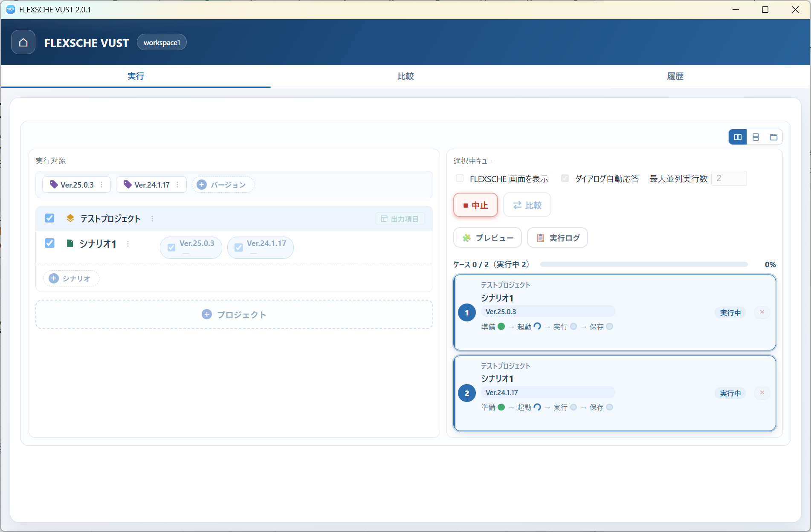Screen dimensions: 811x532
Task: Click the green 準備 status dot for Ver.24.1.17
Action: click(501, 407)
